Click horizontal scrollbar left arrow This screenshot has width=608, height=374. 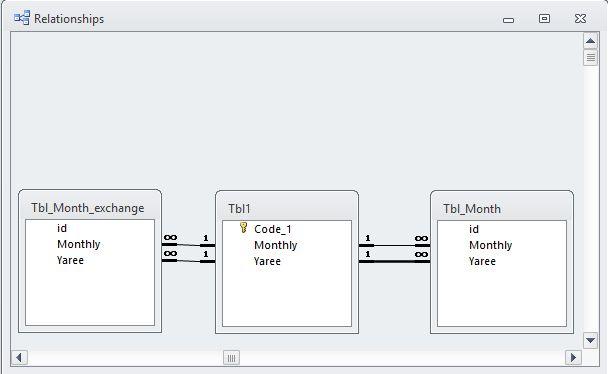[19, 357]
